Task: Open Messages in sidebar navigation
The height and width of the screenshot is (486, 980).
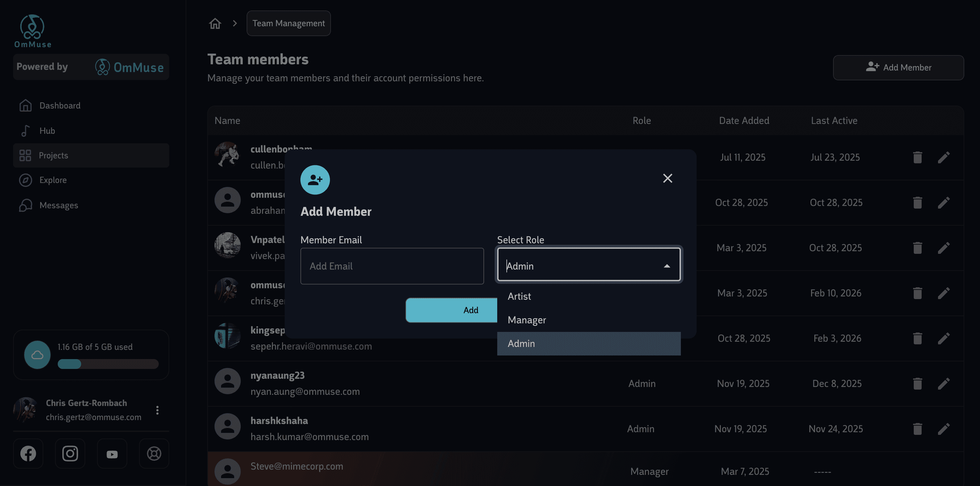Action: 59,205
